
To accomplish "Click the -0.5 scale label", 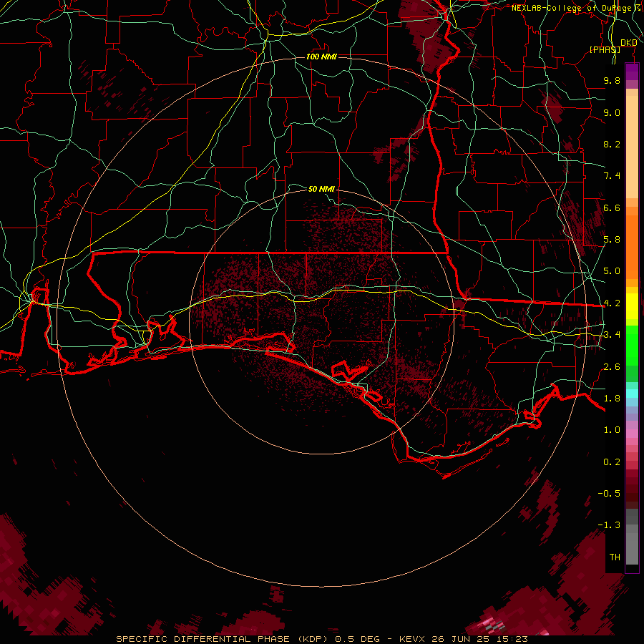I will [609, 494].
